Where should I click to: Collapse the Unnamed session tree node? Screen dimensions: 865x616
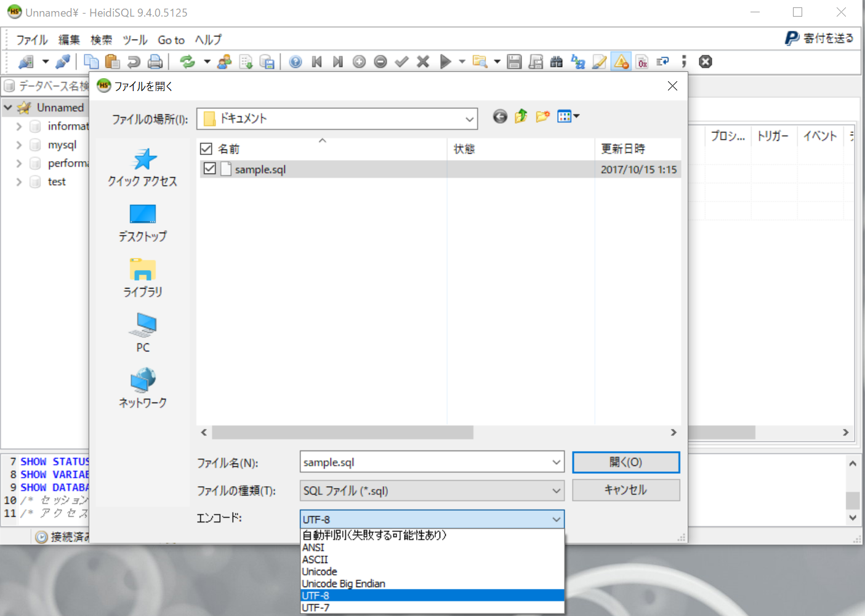[8, 108]
